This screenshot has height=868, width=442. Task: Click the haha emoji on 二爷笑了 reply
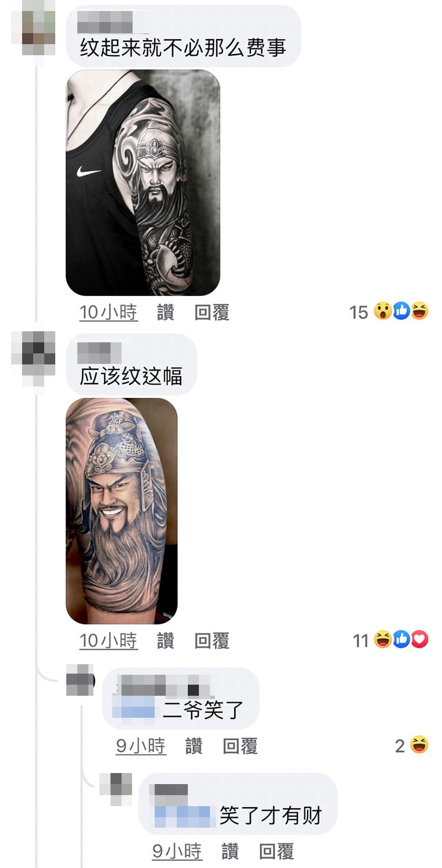[x=420, y=745]
